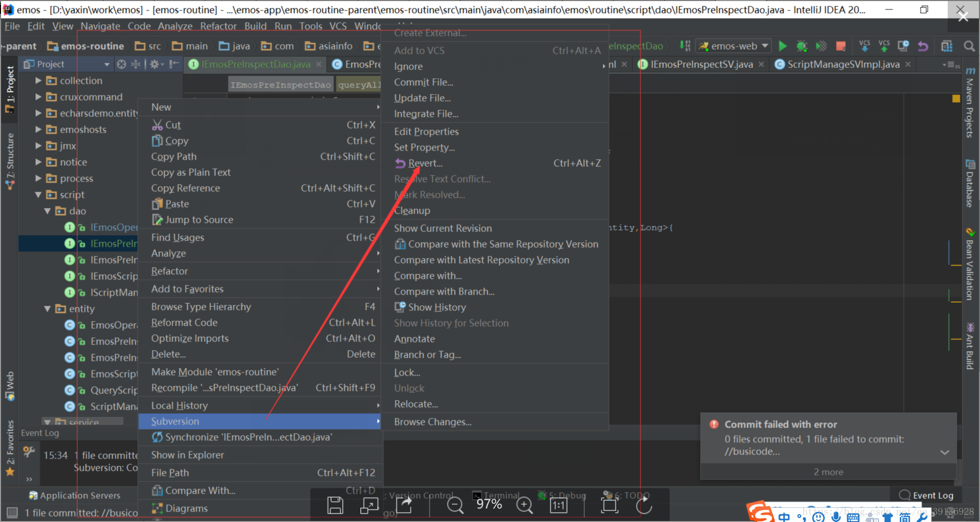Click the Search Everywhere magnifier icon
Screen dimensions: 980x522
969,46
